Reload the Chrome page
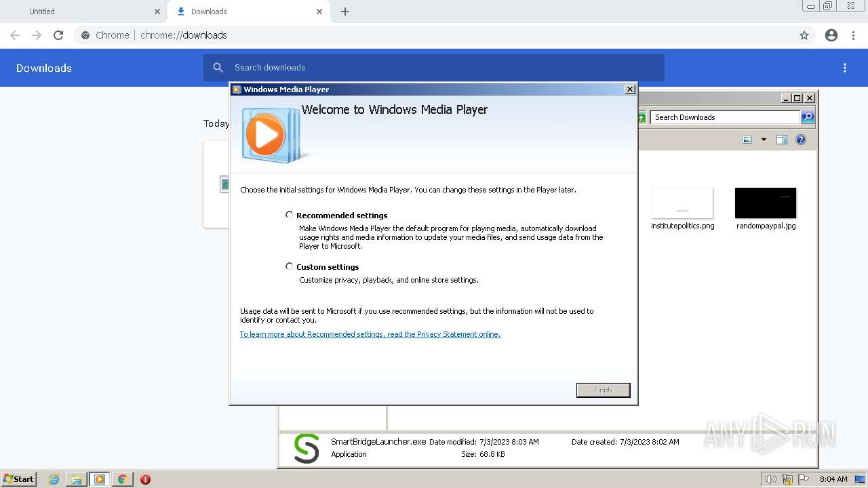Viewport: 868px width, 488px height. click(x=58, y=35)
